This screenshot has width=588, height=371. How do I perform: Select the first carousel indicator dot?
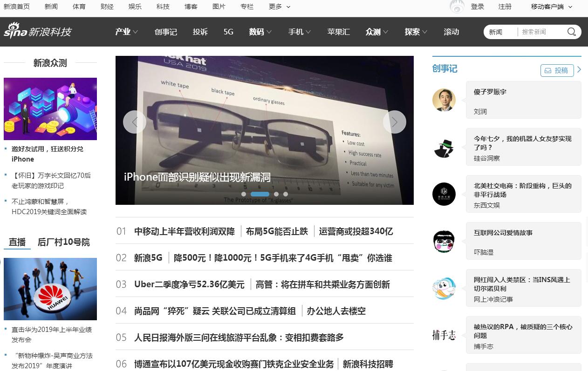pos(244,194)
